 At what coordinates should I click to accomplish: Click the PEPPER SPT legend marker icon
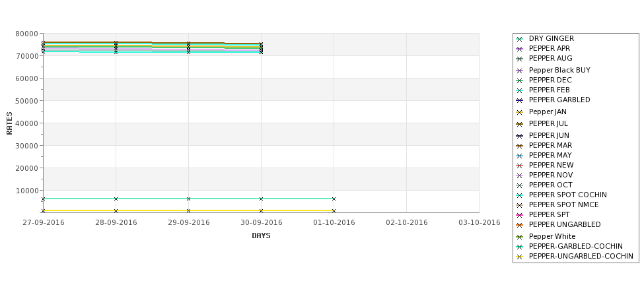pos(520,215)
